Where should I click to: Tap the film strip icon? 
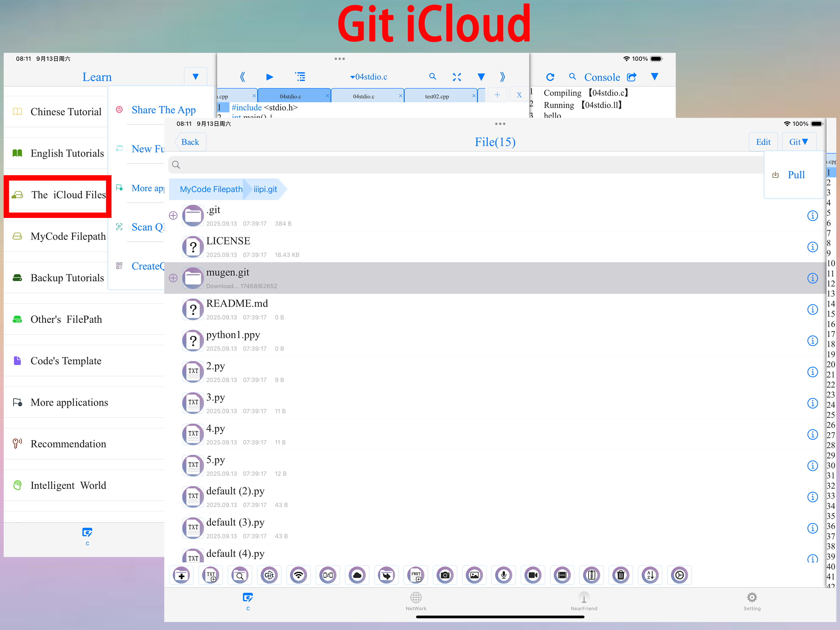(x=562, y=575)
